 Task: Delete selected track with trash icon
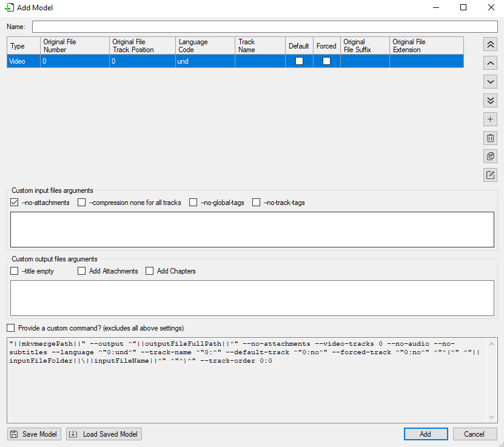pyautogui.click(x=490, y=138)
